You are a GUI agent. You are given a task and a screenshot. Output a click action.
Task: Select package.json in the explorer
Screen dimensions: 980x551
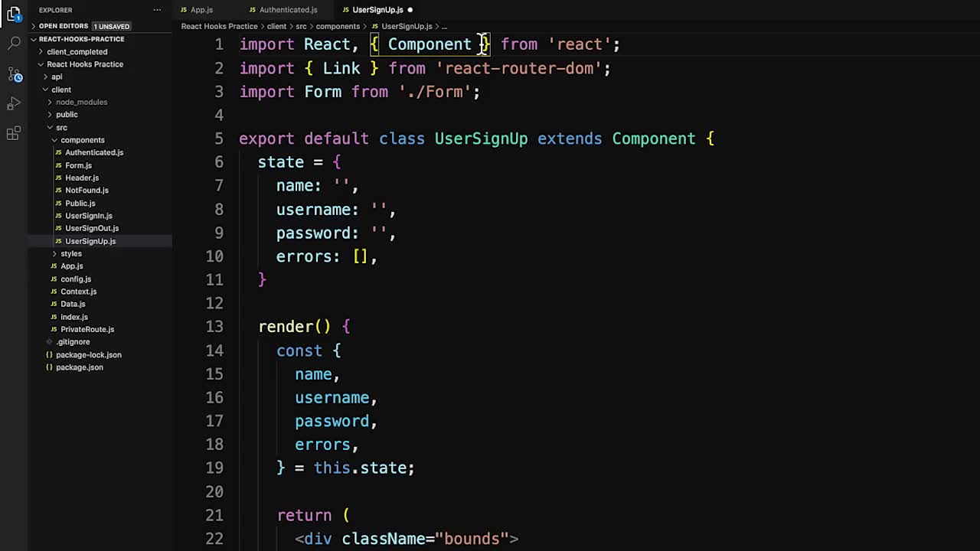[80, 367]
